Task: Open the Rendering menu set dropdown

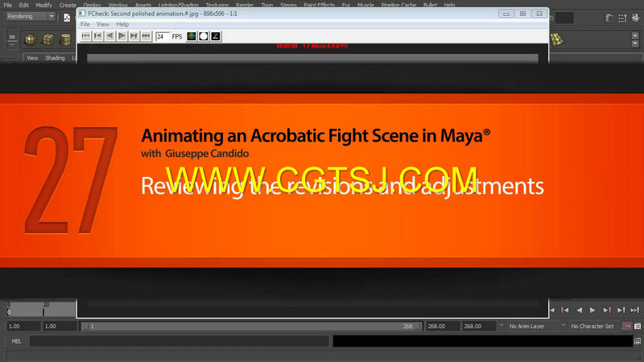Action: [31, 16]
